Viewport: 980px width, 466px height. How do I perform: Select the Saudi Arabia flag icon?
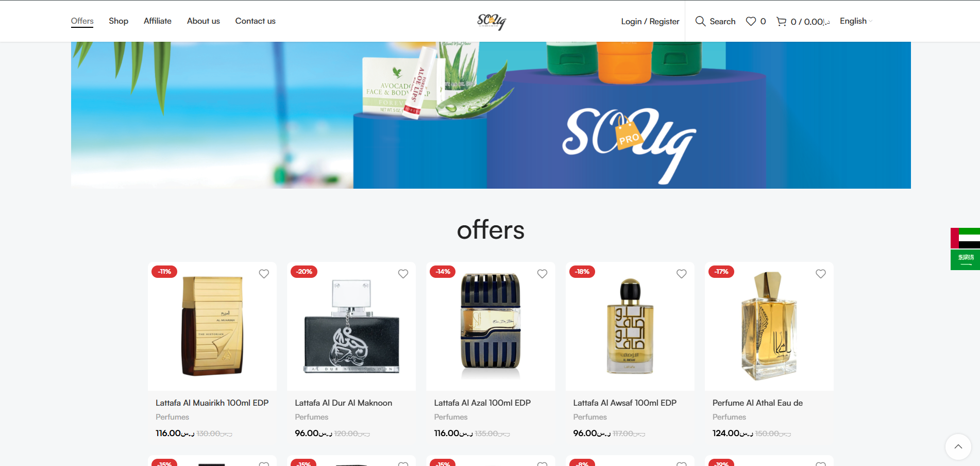(x=965, y=260)
